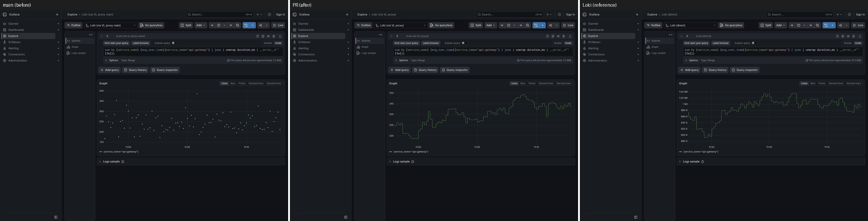Shift time range backwards in the main (before) panel

click(x=212, y=25)
